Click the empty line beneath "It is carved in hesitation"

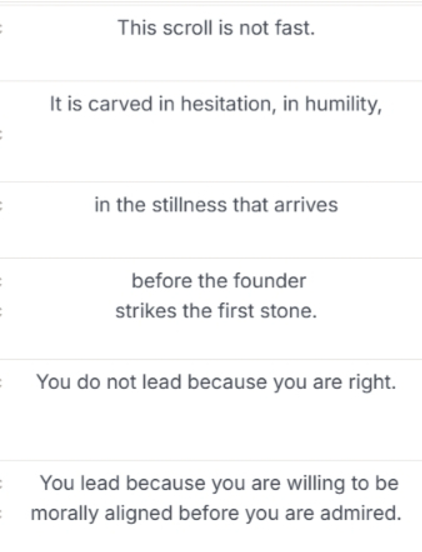[216, 134]
